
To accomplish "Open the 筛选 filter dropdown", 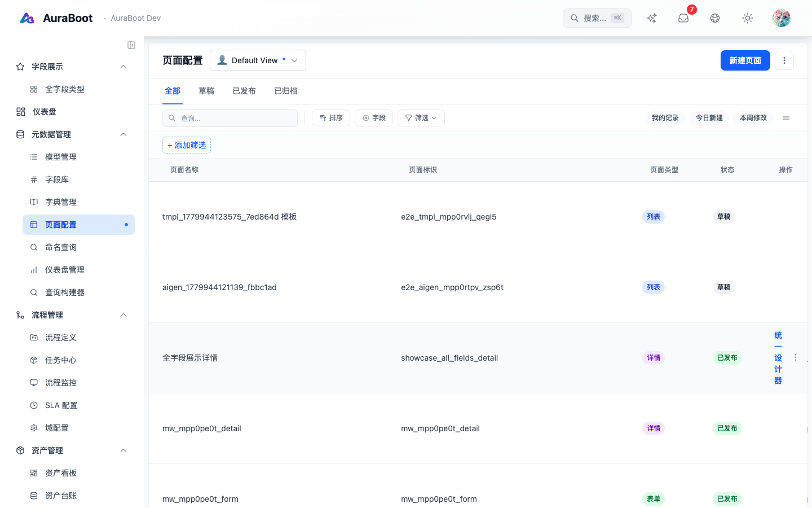I will [421, 118].
